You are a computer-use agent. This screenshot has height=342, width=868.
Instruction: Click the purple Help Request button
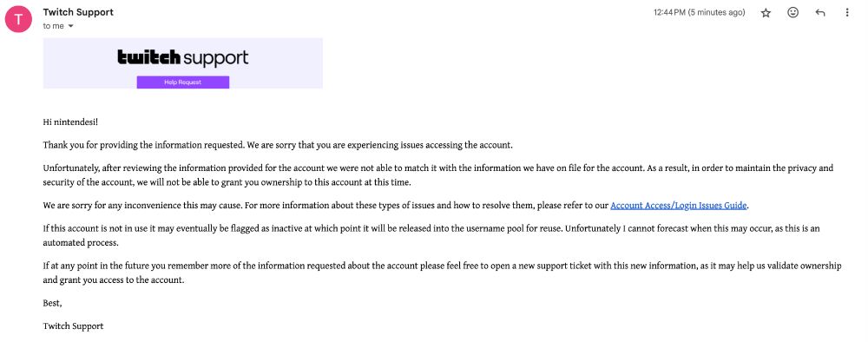[x=182, y=82]
